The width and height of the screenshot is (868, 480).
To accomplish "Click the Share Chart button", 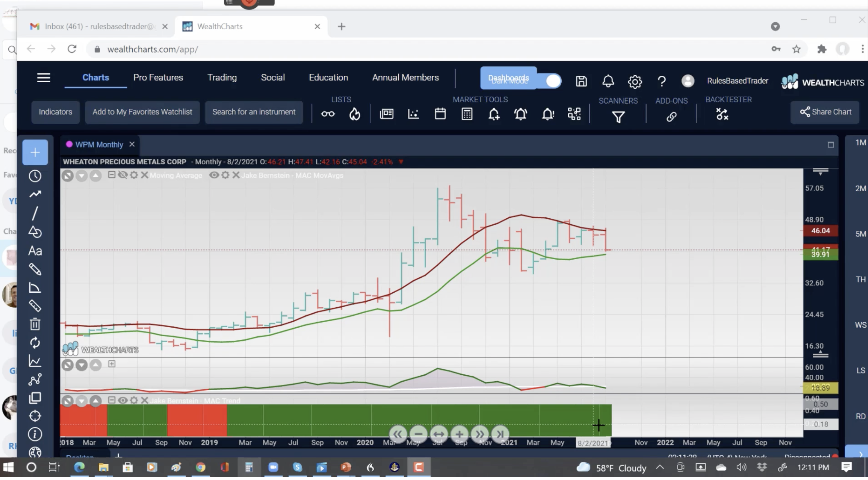I will pos(825,112).
